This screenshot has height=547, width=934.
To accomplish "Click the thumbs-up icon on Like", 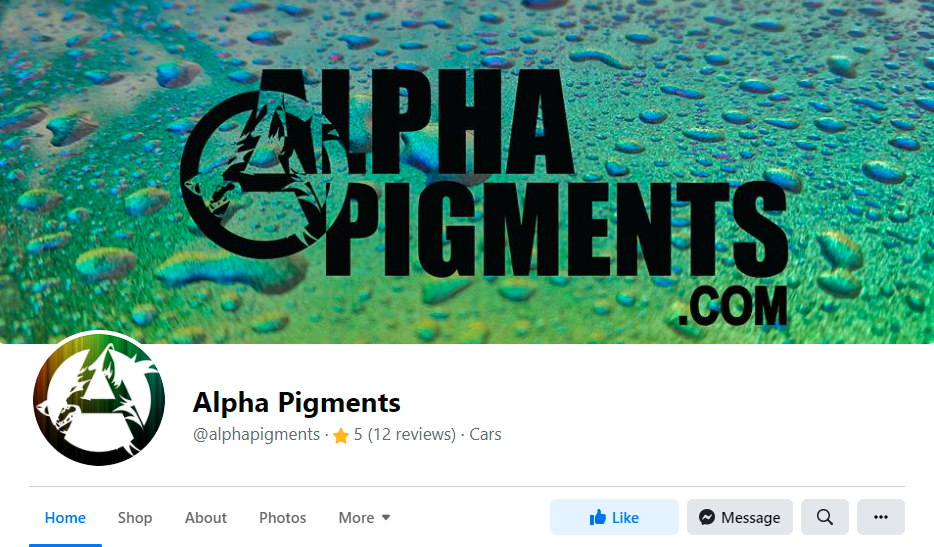I will point(597,517).
